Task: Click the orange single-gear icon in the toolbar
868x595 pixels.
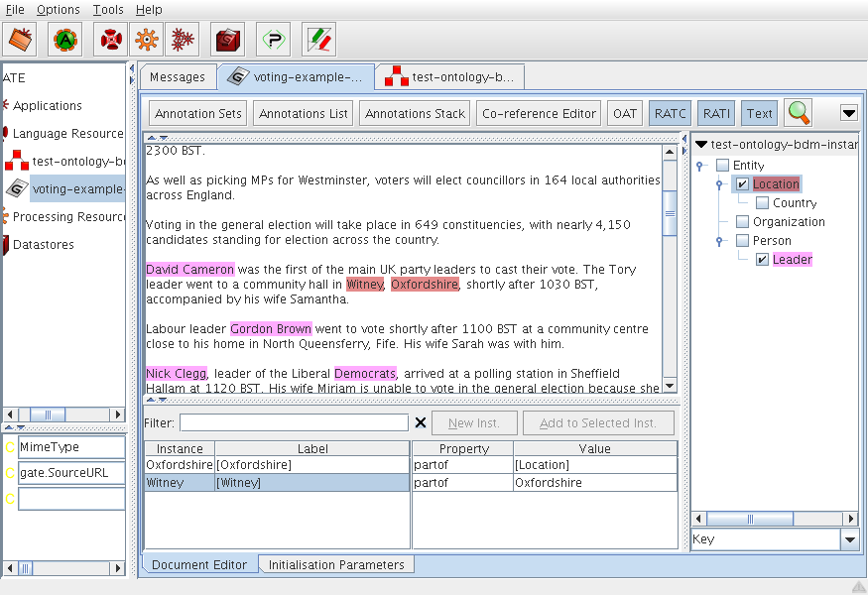Action: [x=146, y=40]
